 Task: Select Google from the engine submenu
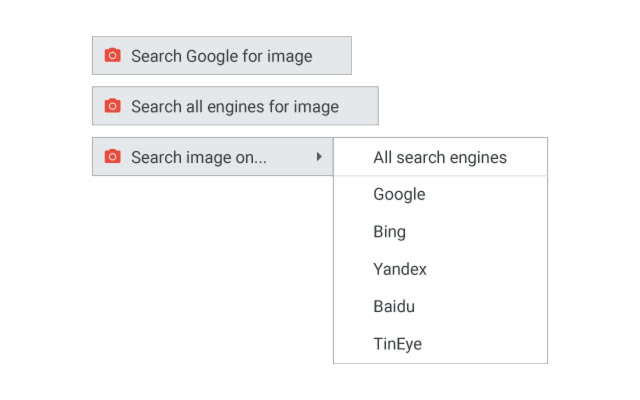[399, 194]
